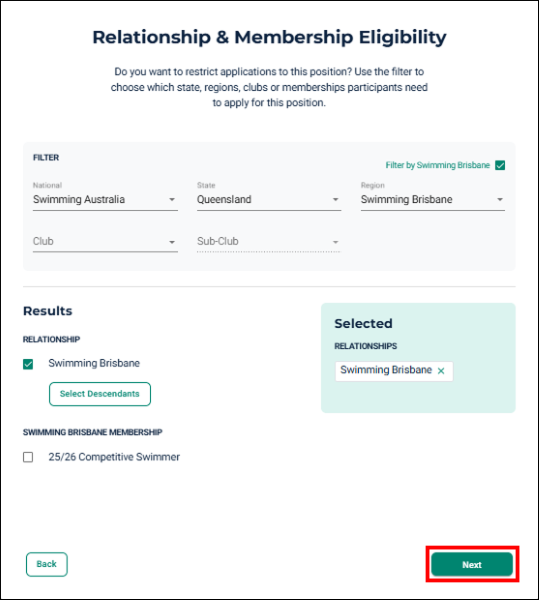Uncheck the Swimming Brisbane relationship checkbox
The image size is (539, 600).
pos(28,364)
